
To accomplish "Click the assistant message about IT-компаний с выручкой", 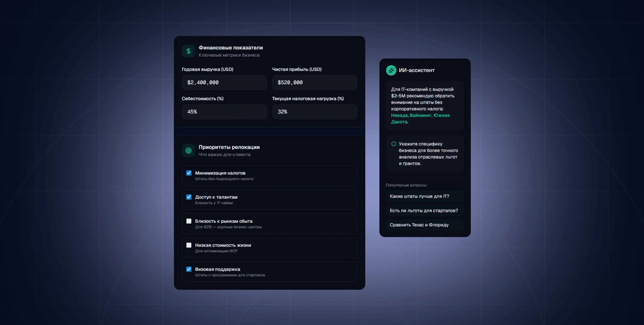I will click(x=425, y=105).
